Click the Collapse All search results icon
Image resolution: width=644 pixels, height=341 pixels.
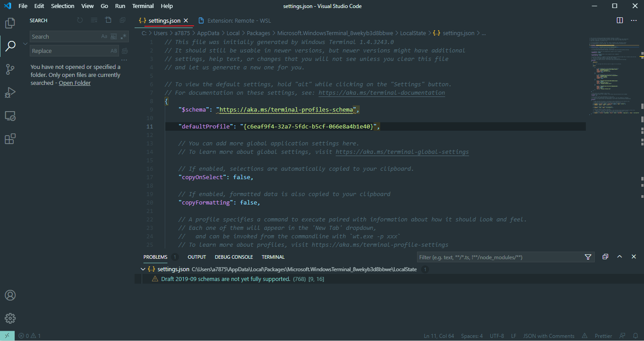(x=123, y=20)
